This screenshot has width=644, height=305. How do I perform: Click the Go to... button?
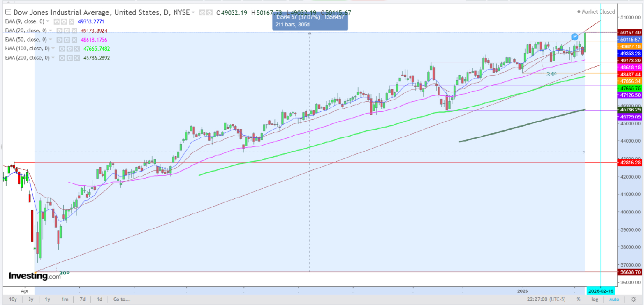[121, 299]
